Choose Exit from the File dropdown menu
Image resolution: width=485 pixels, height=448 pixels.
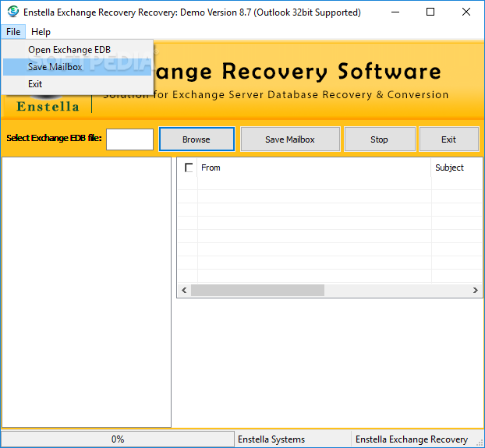click(77, 84)
